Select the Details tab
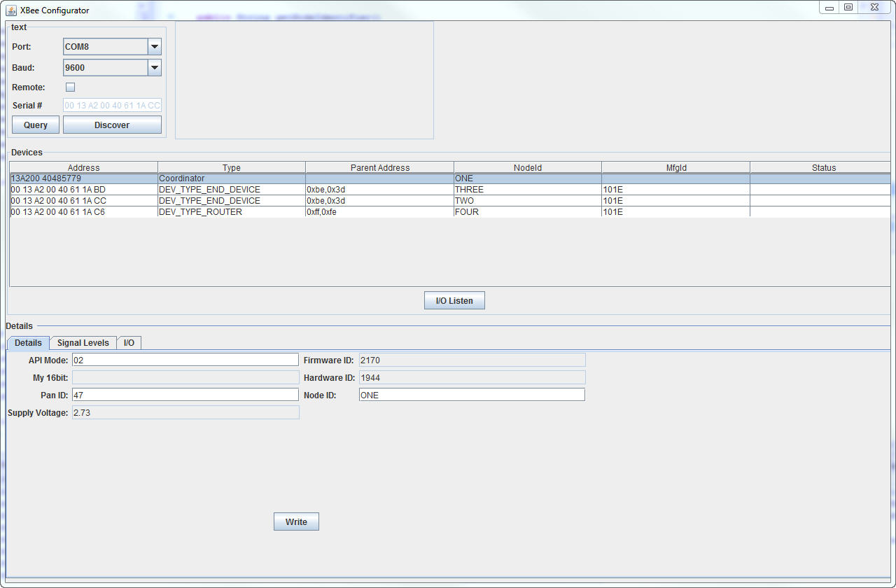The height and width of the screenshot is (588, 896). [28, 343]
